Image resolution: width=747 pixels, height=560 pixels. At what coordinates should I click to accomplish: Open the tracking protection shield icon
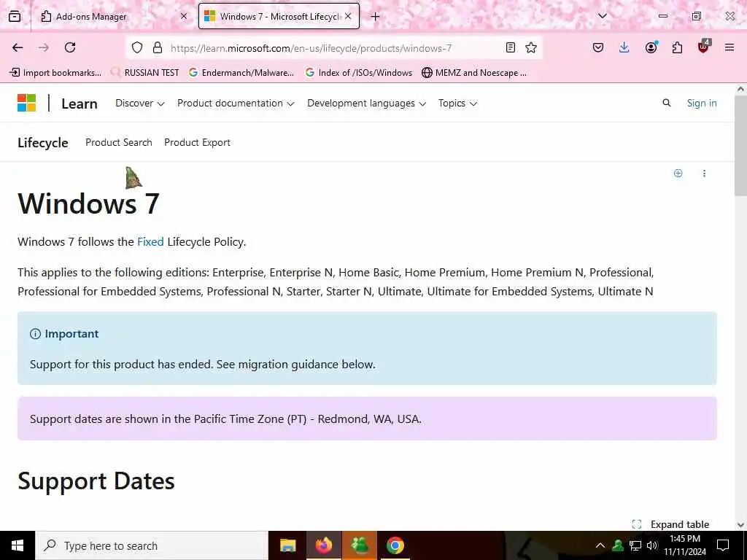[x=137, y=47]
